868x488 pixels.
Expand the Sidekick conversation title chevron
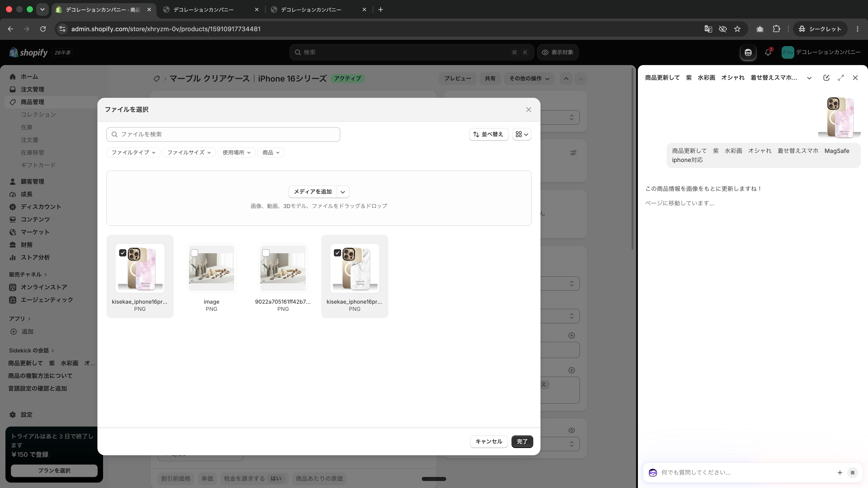(809, 78)
